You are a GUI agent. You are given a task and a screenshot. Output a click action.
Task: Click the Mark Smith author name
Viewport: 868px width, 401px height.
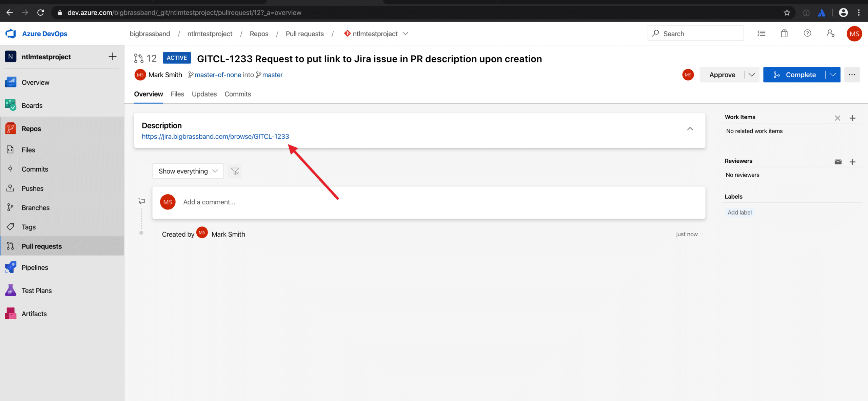165,75
